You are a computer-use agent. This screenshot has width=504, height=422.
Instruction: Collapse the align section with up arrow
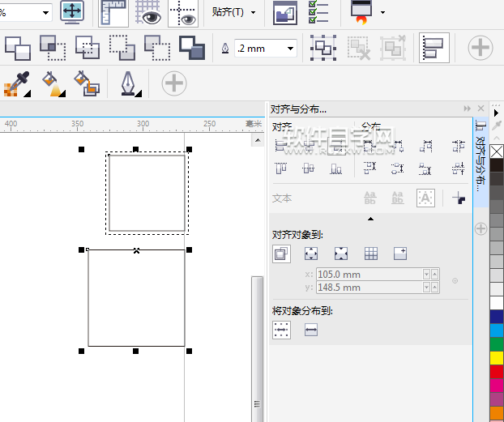tap(370, 220)
